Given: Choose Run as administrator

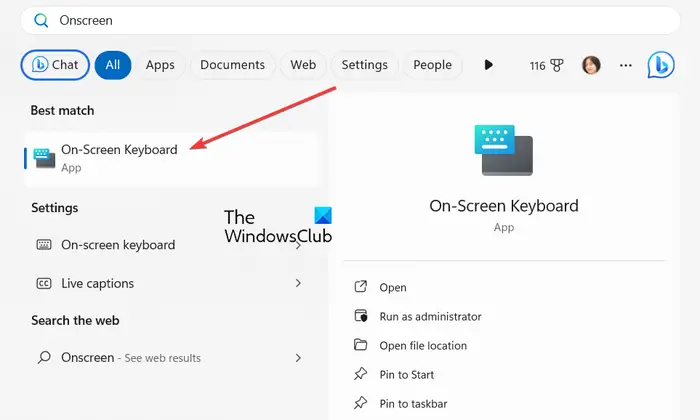Looking at the screenshot, I should click(x=430, y=316).
